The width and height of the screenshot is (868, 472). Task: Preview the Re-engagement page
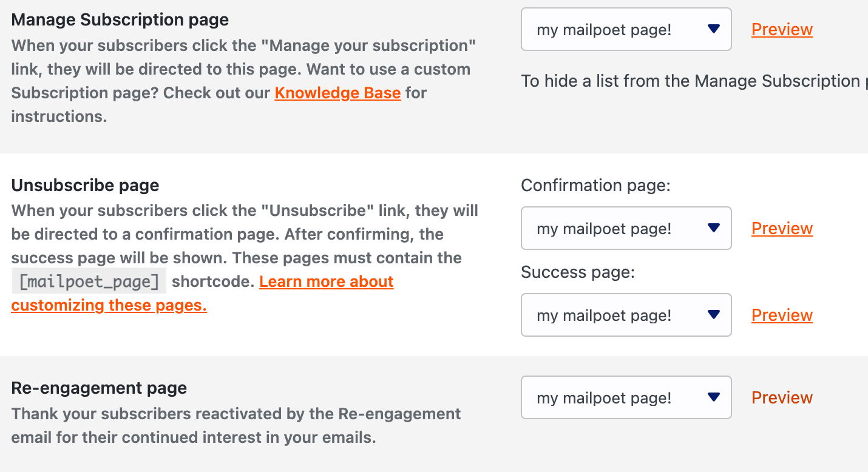point(782,397)
